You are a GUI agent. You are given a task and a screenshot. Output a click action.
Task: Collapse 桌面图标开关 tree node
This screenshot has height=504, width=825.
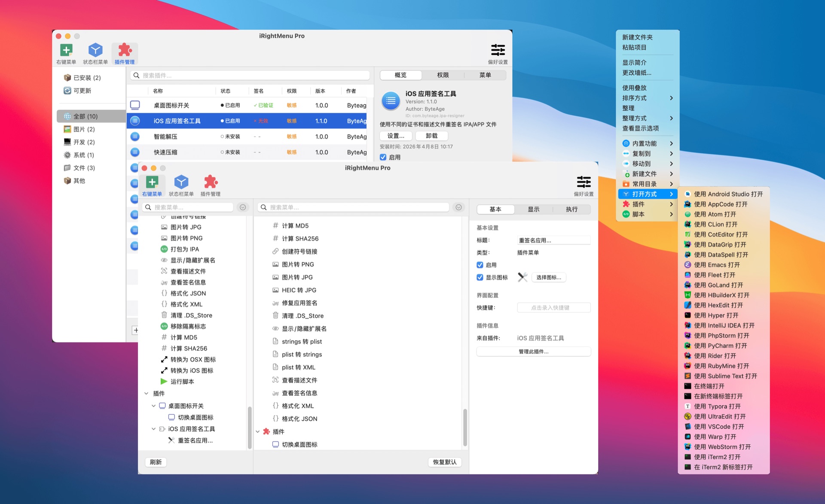[153, 406]
